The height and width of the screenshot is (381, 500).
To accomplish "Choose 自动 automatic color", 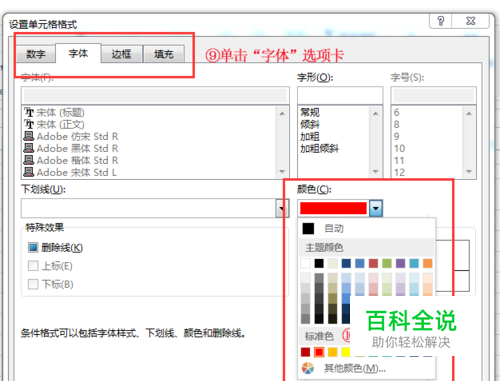I will (x=367, y=229).
